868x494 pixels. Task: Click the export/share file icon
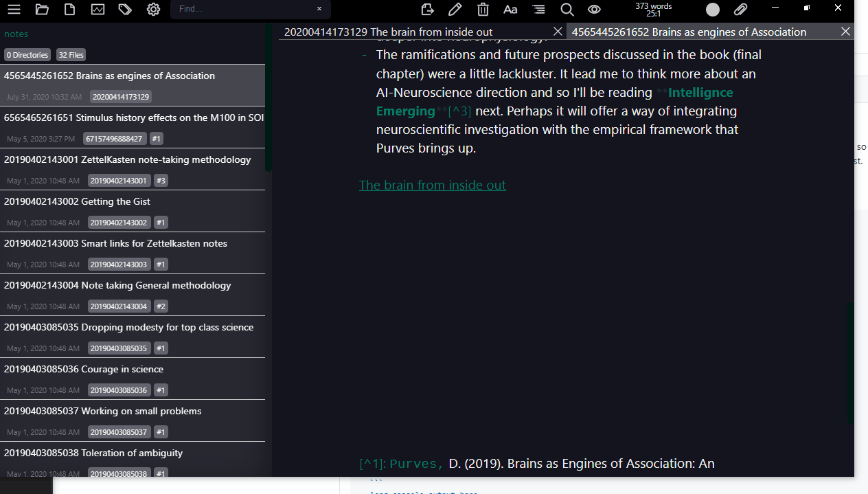(x=427, y=10)
